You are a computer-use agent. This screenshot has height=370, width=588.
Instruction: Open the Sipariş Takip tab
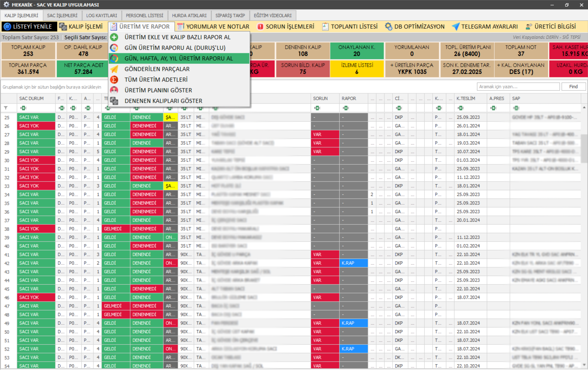click(230, 16)
